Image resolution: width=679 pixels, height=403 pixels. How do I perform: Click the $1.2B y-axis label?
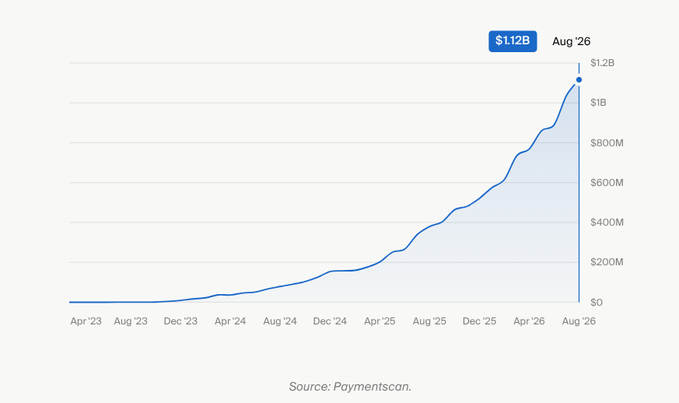[602, 63]
